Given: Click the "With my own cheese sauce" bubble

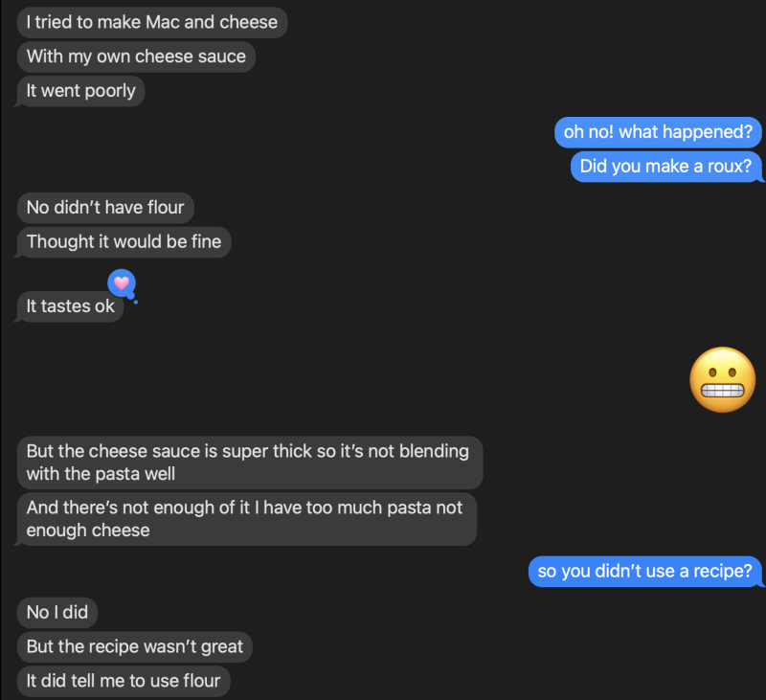Looking at the screenshot, I should pyautogui.click(x=136, y=56).
